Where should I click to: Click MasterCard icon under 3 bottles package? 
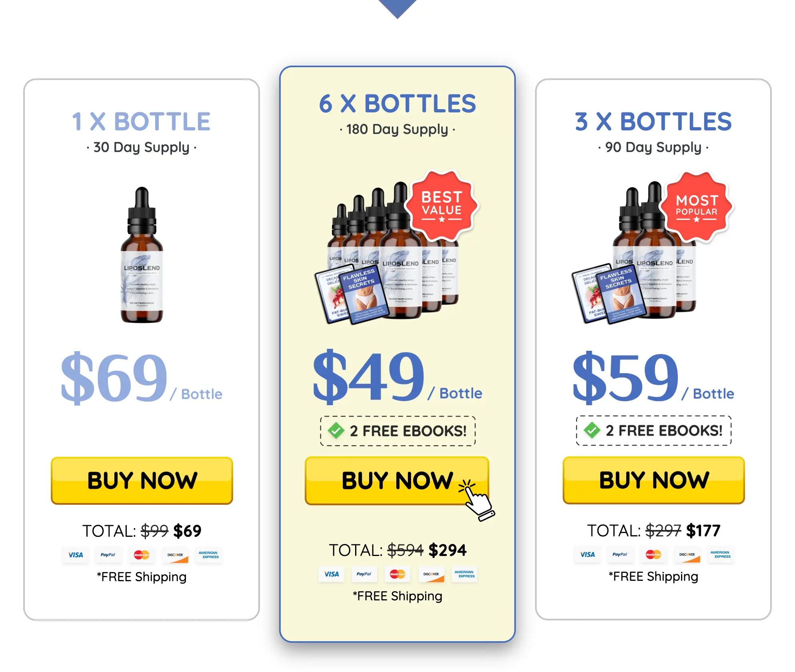click(x=653, y=554)
